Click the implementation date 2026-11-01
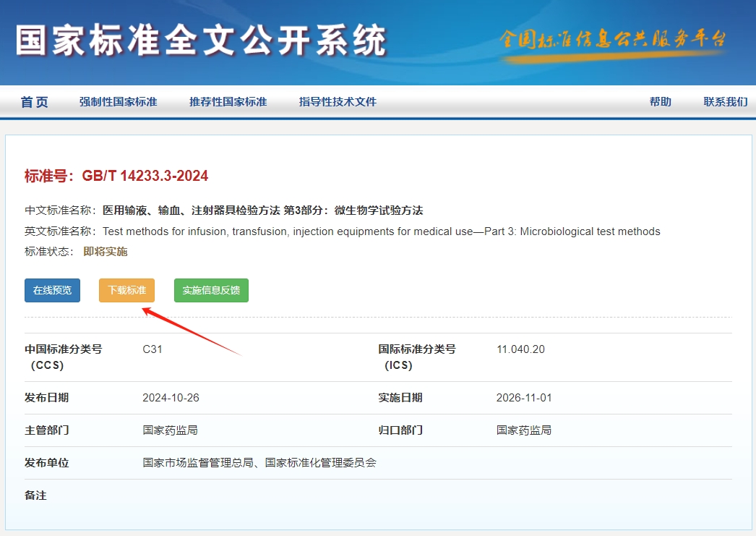Screen dimensions: 756x536 coord(524,398)
